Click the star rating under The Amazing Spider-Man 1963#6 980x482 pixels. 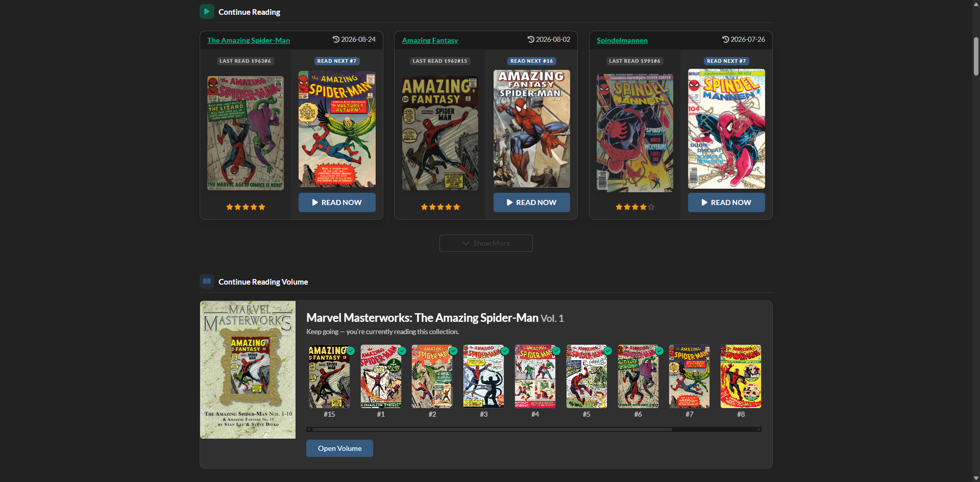click(x=246, y=207)
